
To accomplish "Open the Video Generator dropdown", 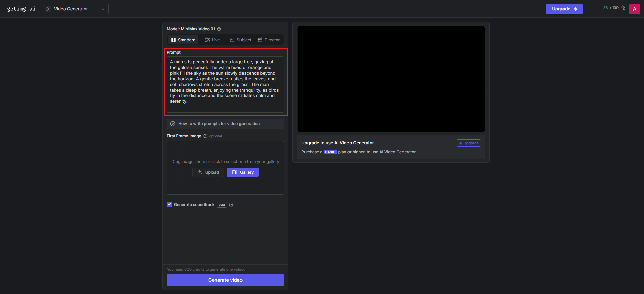I will tap(75, 9).
